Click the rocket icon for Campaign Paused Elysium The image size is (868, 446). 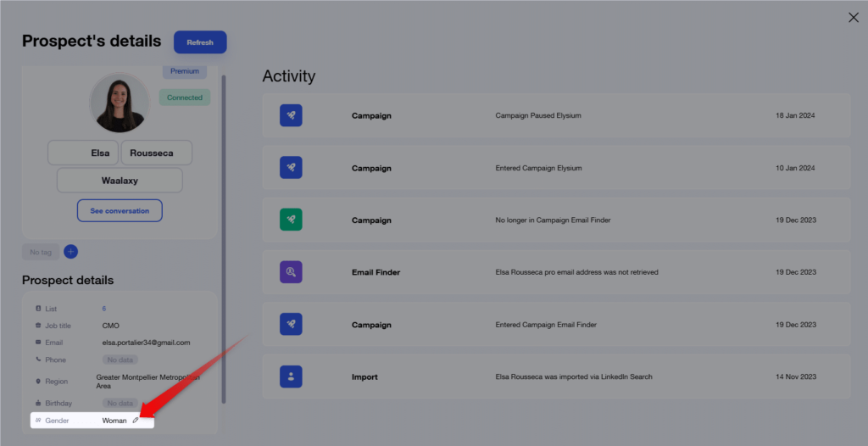(291, 115)
